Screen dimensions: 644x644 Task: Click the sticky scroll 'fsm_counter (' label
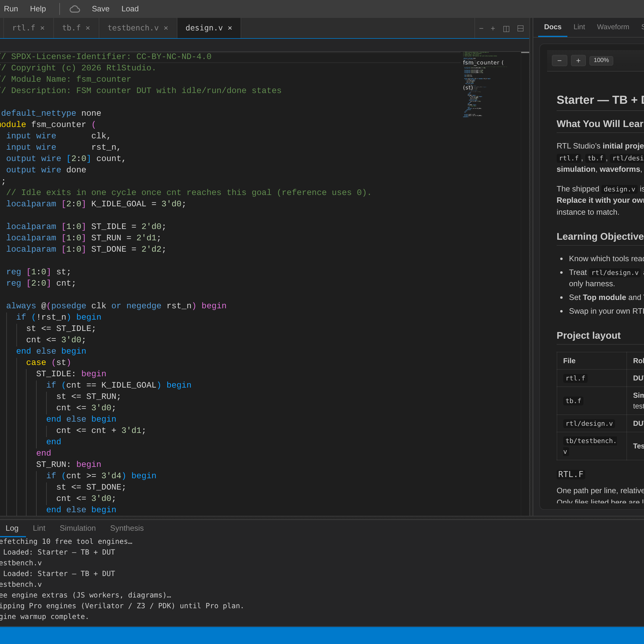click(483, 63)
